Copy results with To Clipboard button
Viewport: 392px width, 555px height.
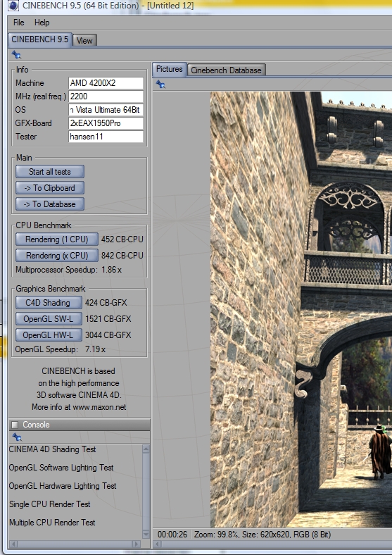(49, 188)
